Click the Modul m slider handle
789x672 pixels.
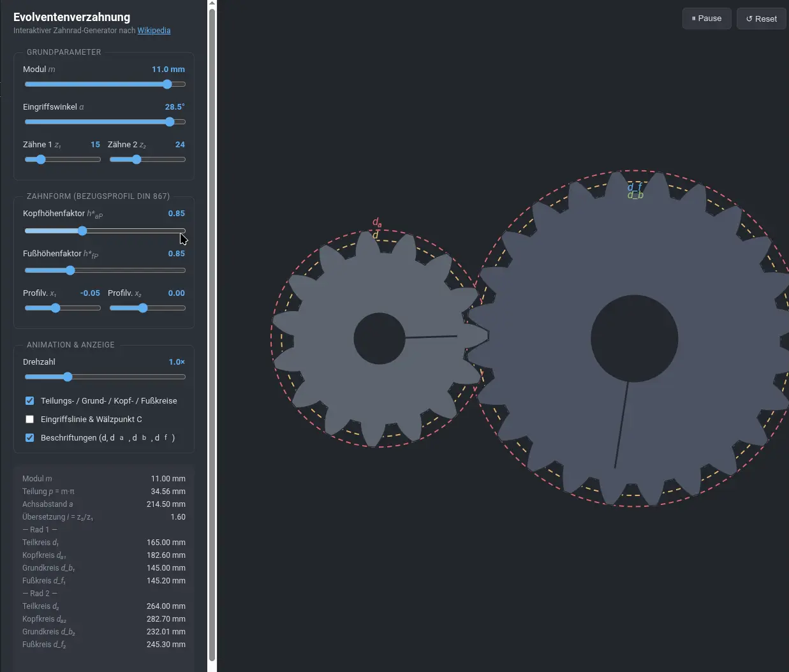pos(167,84)
